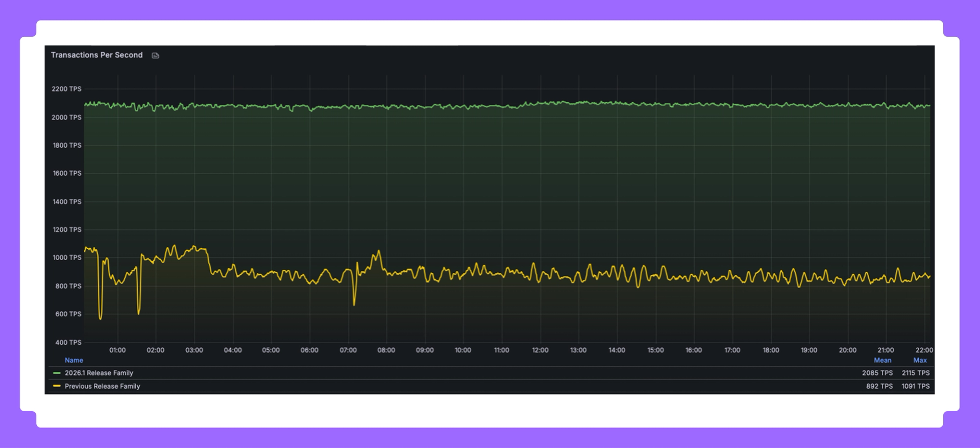This screenshot has height=448, width=980.
Task: Click the 1800 TPS y-axis label
Action: pyautogui.click(x=67, y=146)
